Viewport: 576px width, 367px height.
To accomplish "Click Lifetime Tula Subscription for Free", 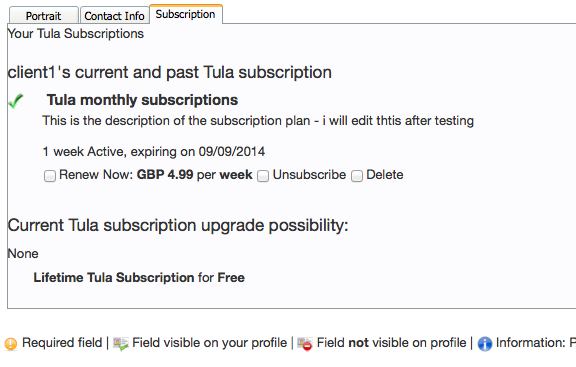I will click(139, 277).
